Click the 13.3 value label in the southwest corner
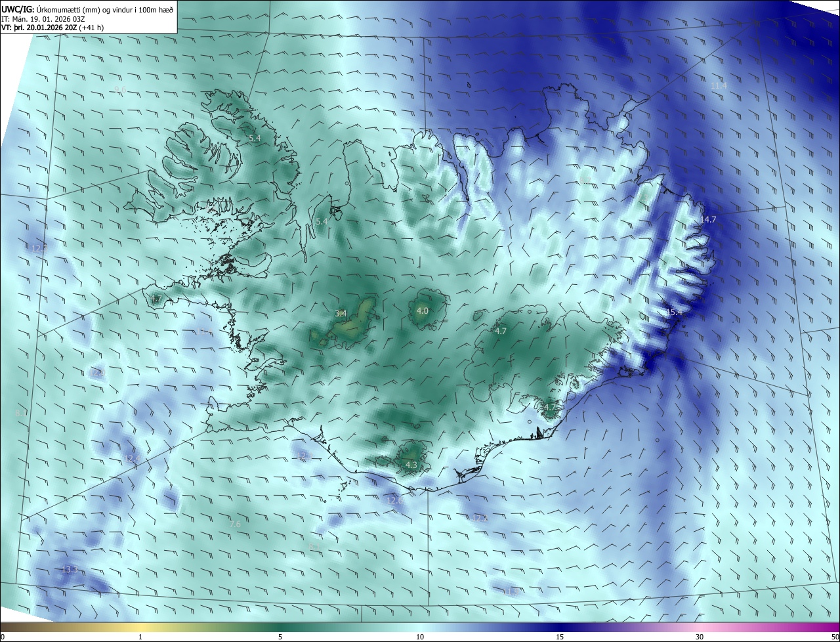 click(x=70, y=569)
